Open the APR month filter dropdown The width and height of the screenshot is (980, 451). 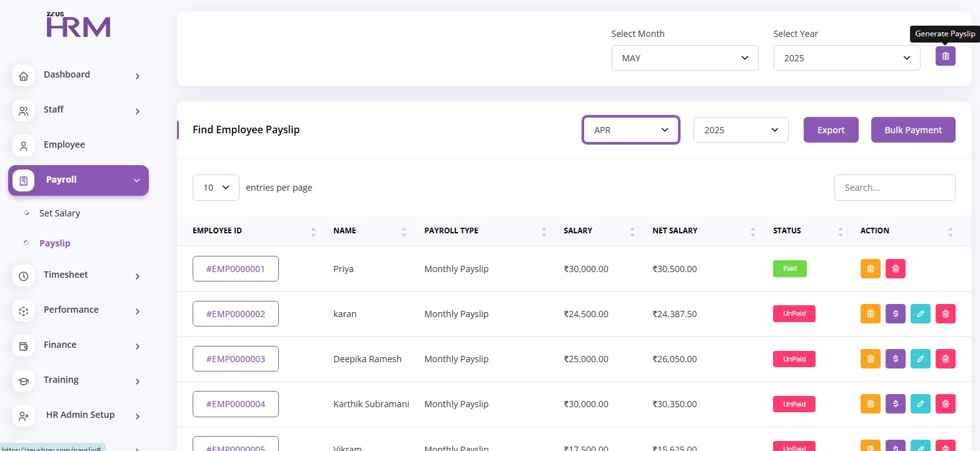pyautogui.click(x=630, y=130)
